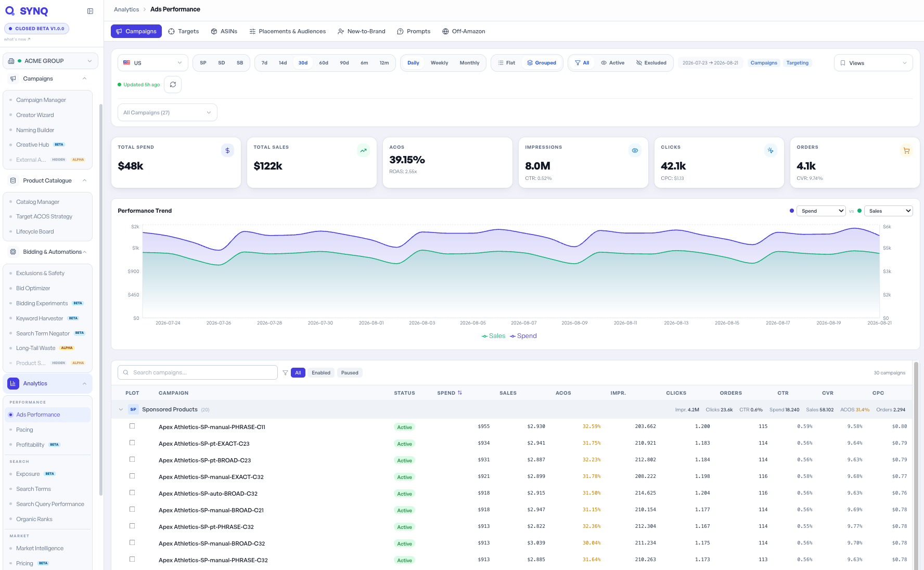Image resolution: width=924 pixels, height=570 pixels.
Task: Click the Analytics chart icon in sidebar
Action: point(13,383)
